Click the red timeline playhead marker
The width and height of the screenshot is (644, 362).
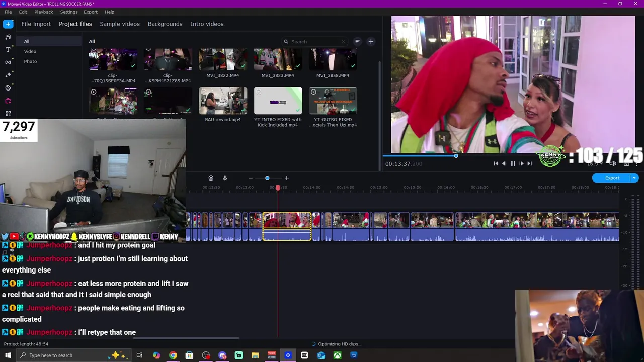click(278, 188)
